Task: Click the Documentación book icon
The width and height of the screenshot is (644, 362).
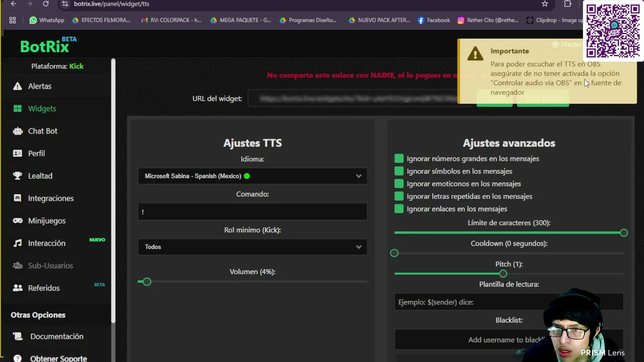Action: click(18, 336)
